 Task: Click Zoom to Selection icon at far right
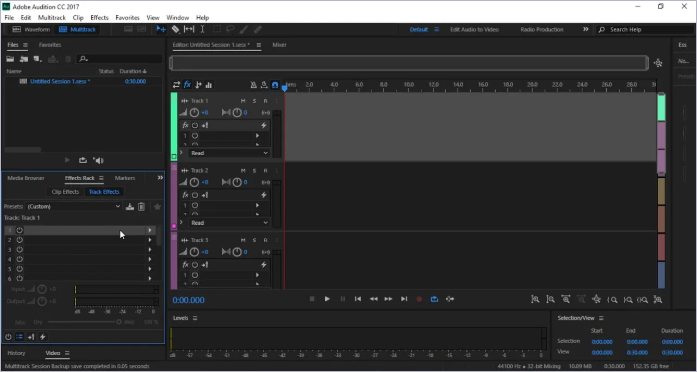tap(658, 300)
